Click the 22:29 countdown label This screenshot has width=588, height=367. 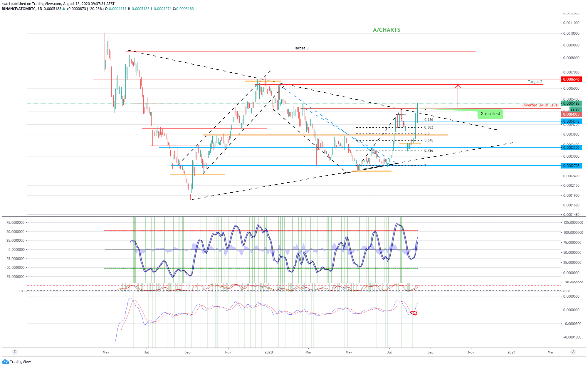pos(575,109)
